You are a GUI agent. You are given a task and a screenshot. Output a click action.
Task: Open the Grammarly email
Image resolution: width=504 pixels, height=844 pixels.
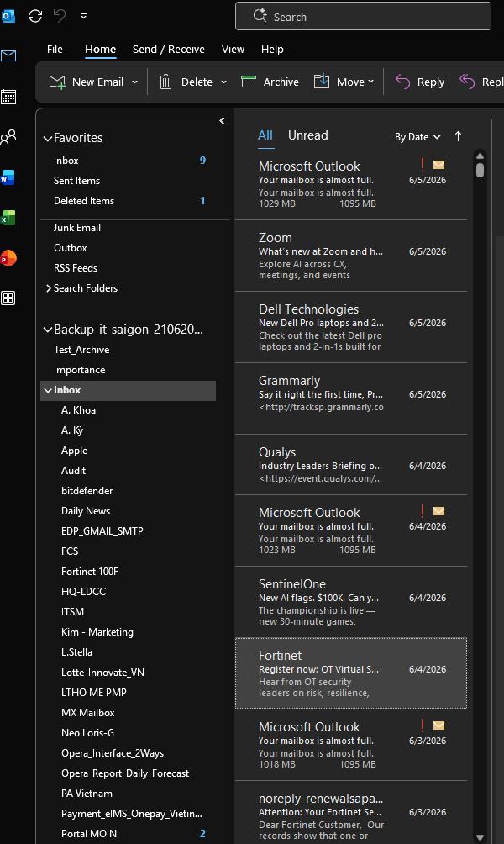point(351,398)
